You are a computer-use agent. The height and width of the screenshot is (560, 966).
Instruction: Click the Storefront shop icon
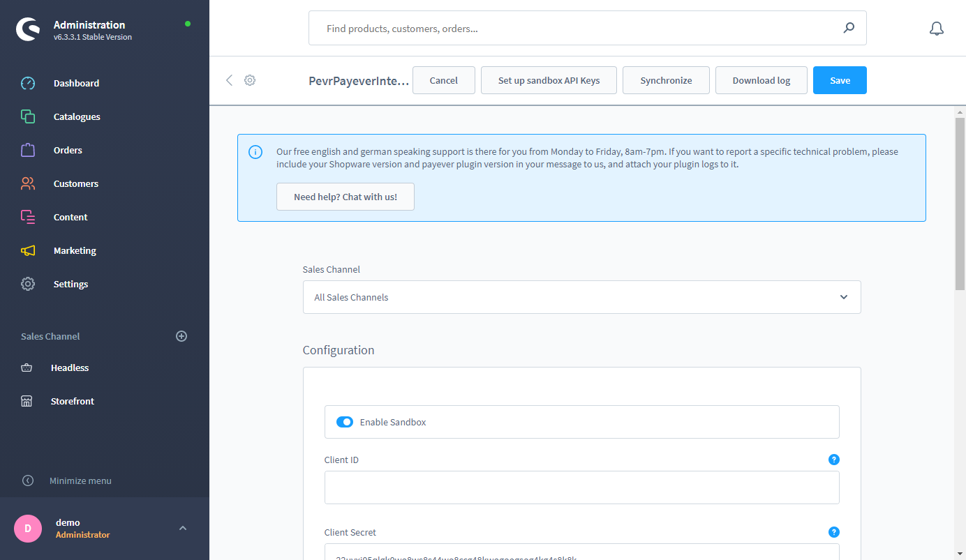pyautogui.click(x=27, y=401)
